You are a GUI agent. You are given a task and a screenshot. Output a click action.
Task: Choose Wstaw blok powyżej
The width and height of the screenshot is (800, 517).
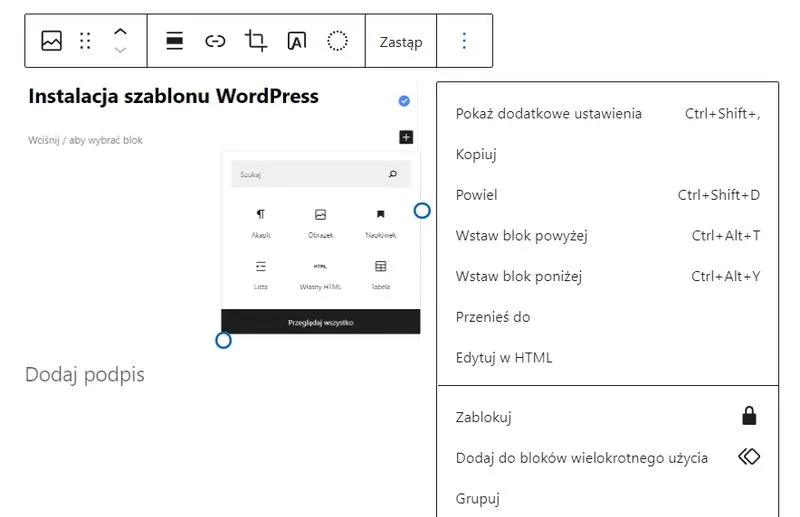point(608,236)
